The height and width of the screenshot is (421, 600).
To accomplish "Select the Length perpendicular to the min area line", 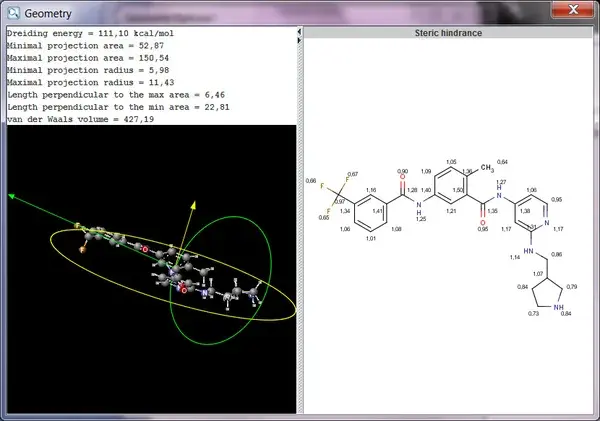I will click(x=118, y=107).
